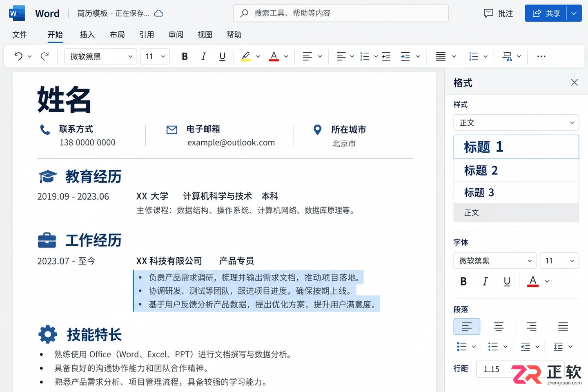This screenshot has width=588, height=392.
Task: Select center alignment under 段落
Action: click(499, 327)
